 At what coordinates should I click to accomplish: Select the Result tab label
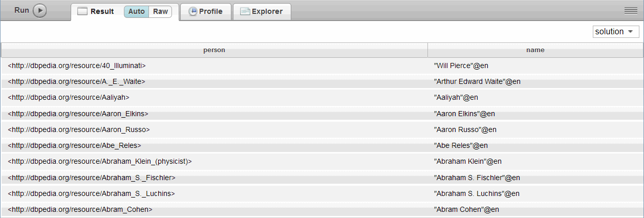(102, 11)
